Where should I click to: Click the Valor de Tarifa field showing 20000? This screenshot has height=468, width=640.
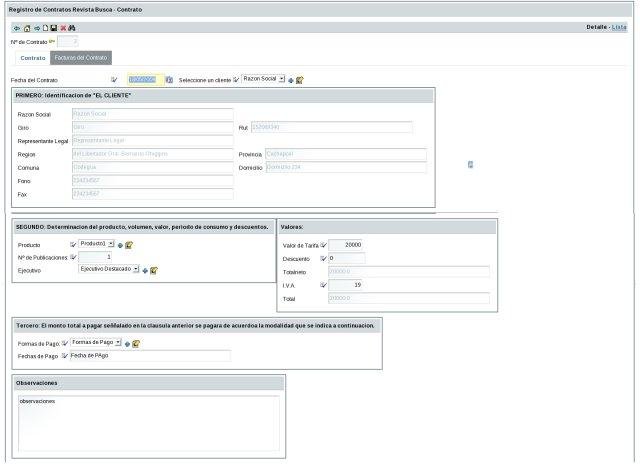[x=346, y=245]
